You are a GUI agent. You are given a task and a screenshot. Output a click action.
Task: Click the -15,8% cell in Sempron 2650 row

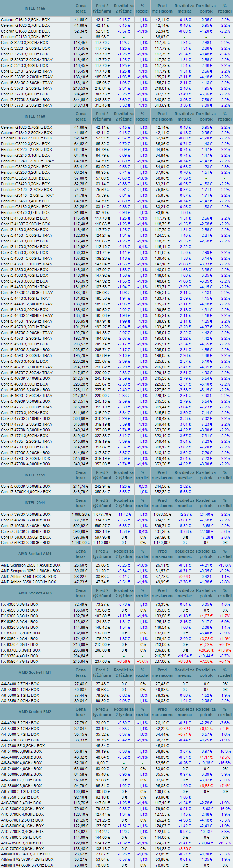pos(225,565)
